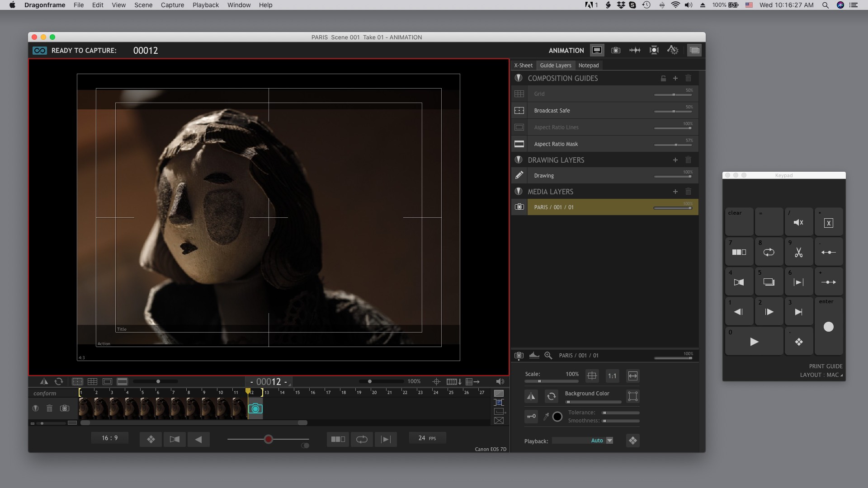868x488 pixels.
Task: Toggle the side panel layout icon
Action: point(694,50)
